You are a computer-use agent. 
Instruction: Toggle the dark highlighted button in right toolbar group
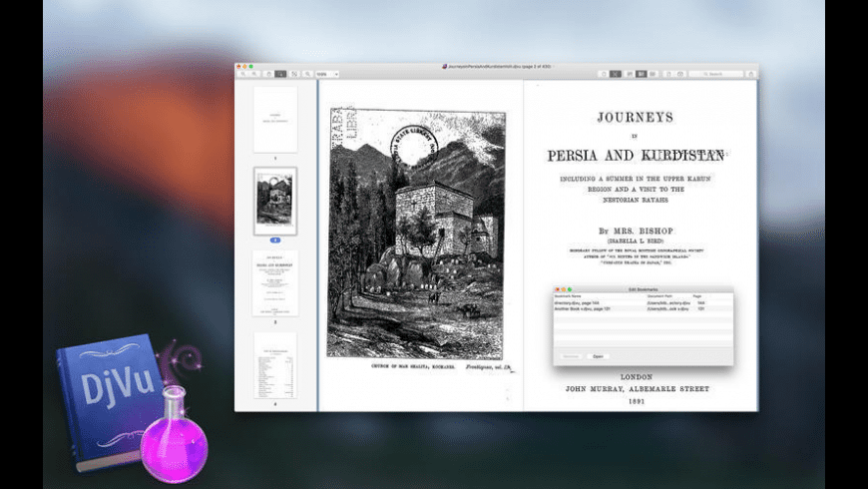tap(616, 74)
